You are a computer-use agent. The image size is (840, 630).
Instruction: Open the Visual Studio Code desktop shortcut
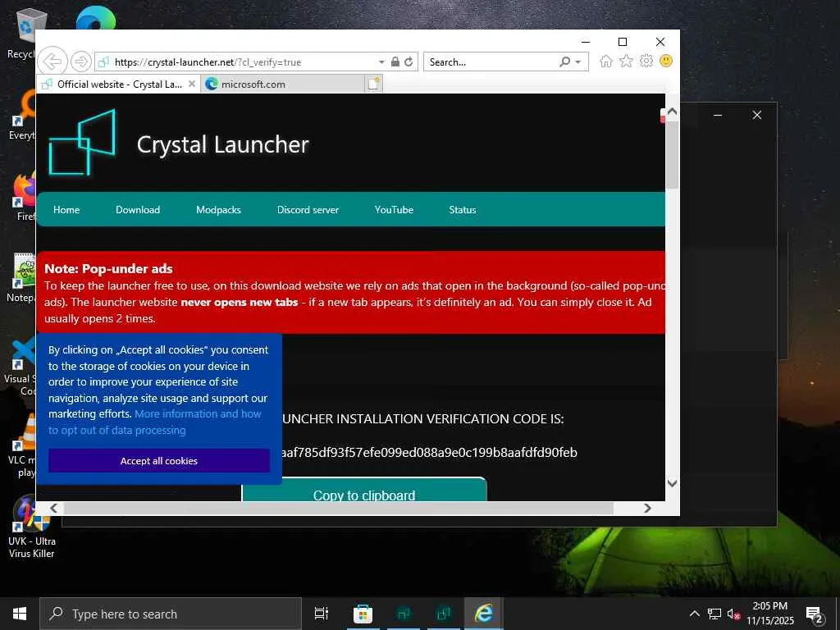(x=21, y=367)
